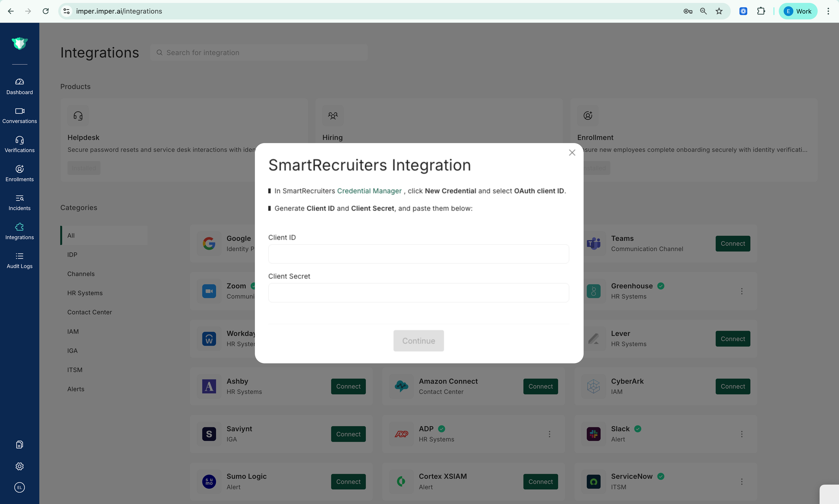Screen dimensions: 839x504
Task: Reload the page in the browser
Action: pos(46,11)
